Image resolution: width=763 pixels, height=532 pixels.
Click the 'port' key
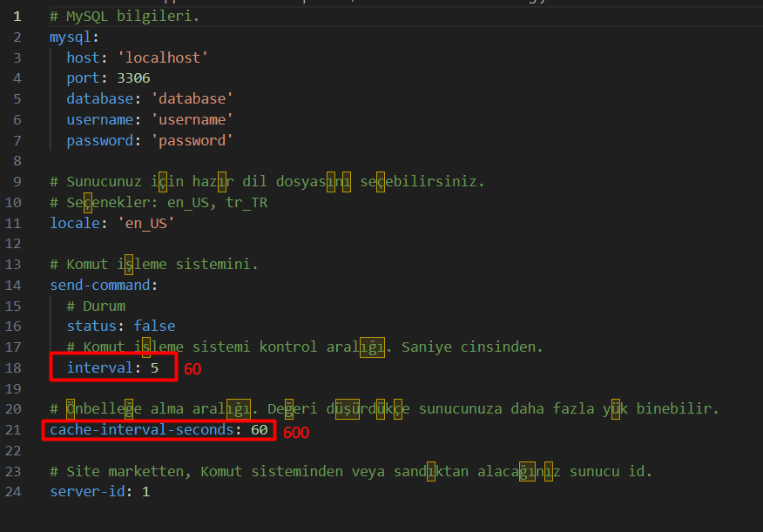click(x=83, y=78)
